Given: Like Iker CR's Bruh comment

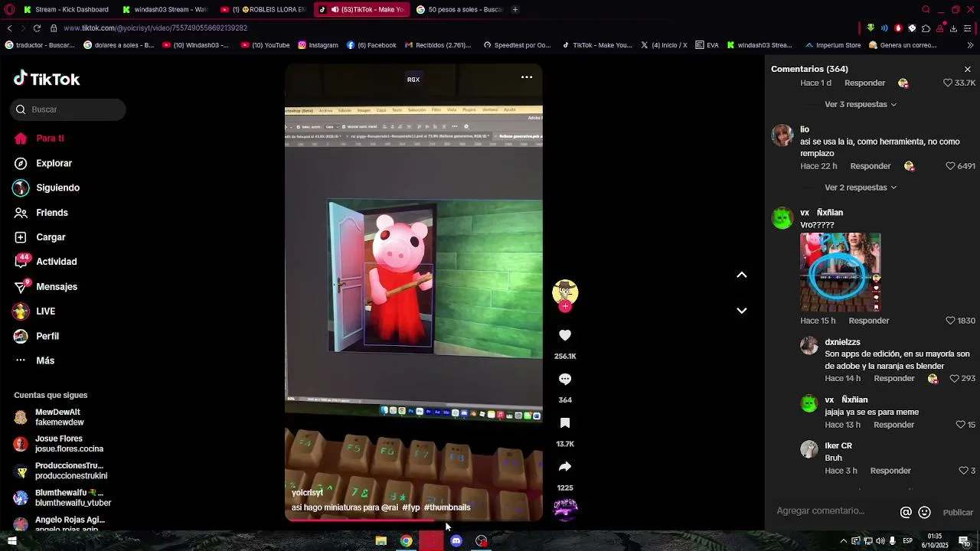Looking at the screenshot, I should [x=963, y=471].
